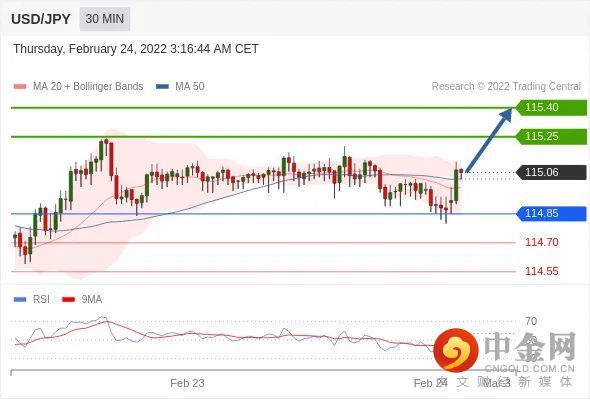This screenshot has height=400, width=590.
Task: Click the 114.70 support level label
Action: point(542,242)
